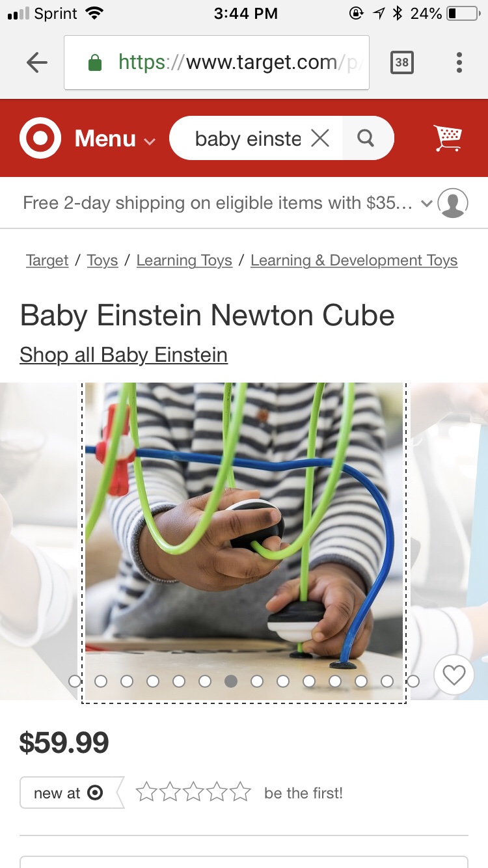Tap the Target bullseye logo
The height and width of the screenshot is (868, 488).
[40, 138]
